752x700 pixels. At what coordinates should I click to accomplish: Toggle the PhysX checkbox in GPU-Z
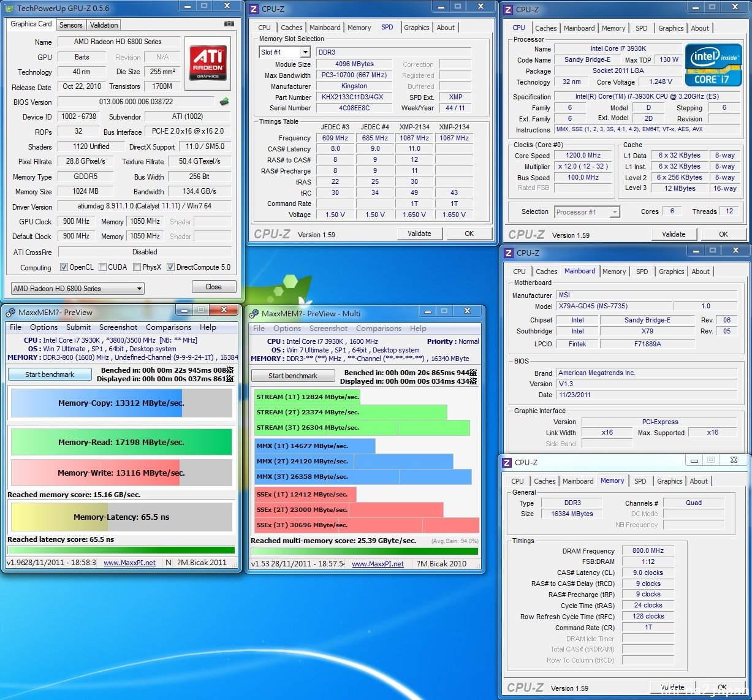click(137, 267)
